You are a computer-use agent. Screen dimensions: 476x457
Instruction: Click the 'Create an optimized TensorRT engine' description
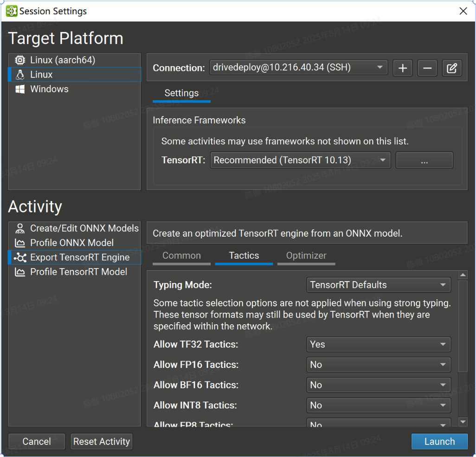pos(277,233)
